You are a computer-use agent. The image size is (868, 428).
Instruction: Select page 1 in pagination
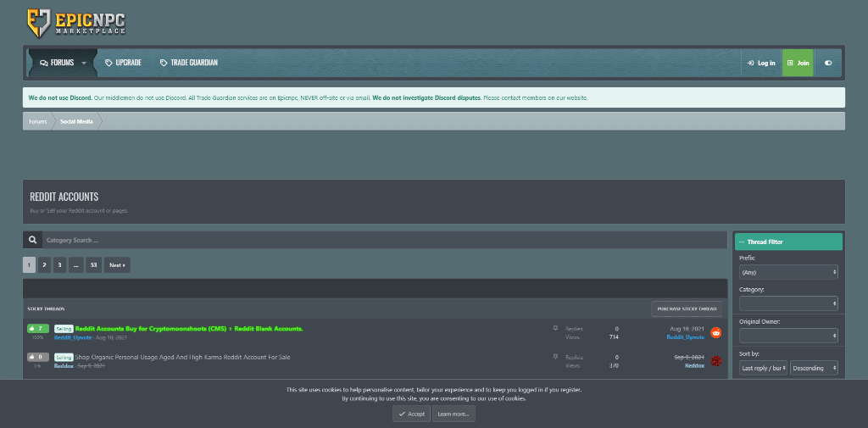(x=30, y=265)
